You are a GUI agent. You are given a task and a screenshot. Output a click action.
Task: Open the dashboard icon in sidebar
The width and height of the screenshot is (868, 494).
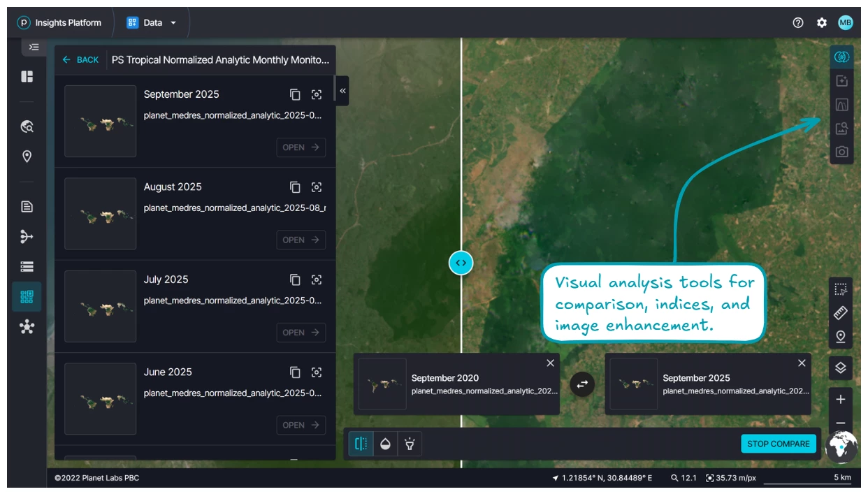[27, 77]
